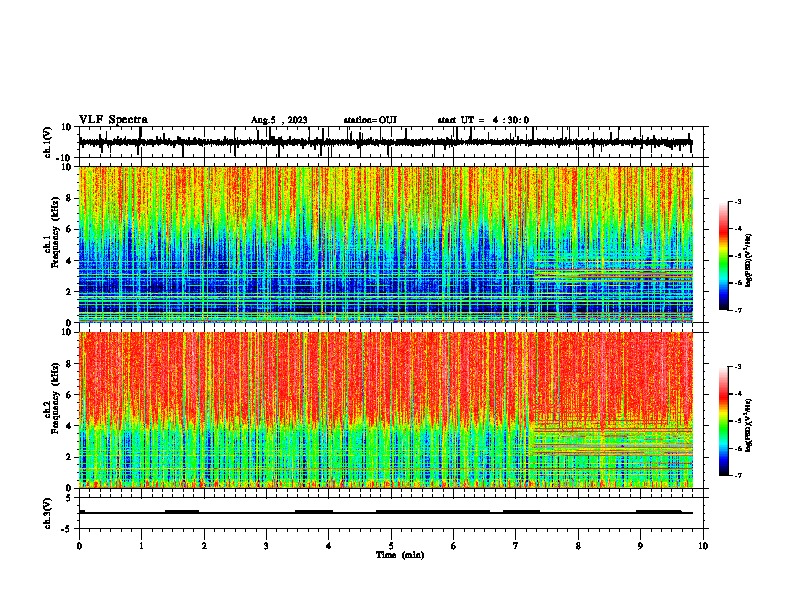Click the "-7" tick on ch.2 color bar
This screenshot has width=792, height=612.
tap(737, 476)
